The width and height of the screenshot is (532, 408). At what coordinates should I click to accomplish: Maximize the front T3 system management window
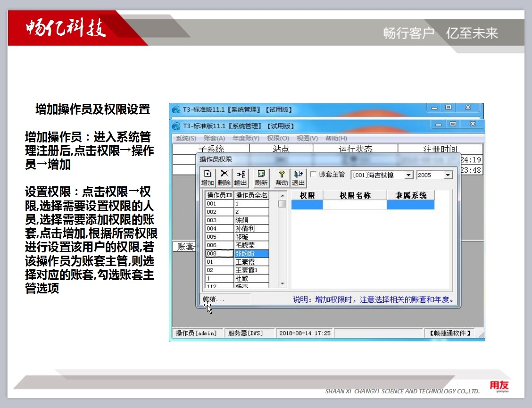tap(453, 124)
